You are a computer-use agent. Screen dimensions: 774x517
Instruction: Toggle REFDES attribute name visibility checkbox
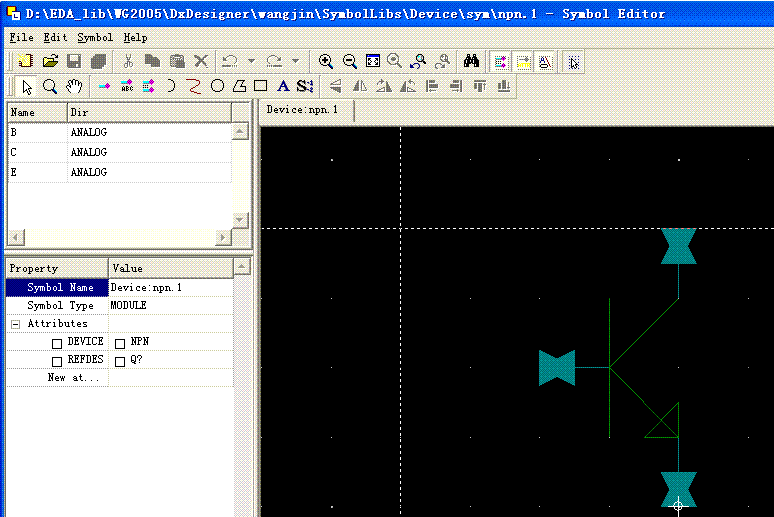click(x=57, y=361)
